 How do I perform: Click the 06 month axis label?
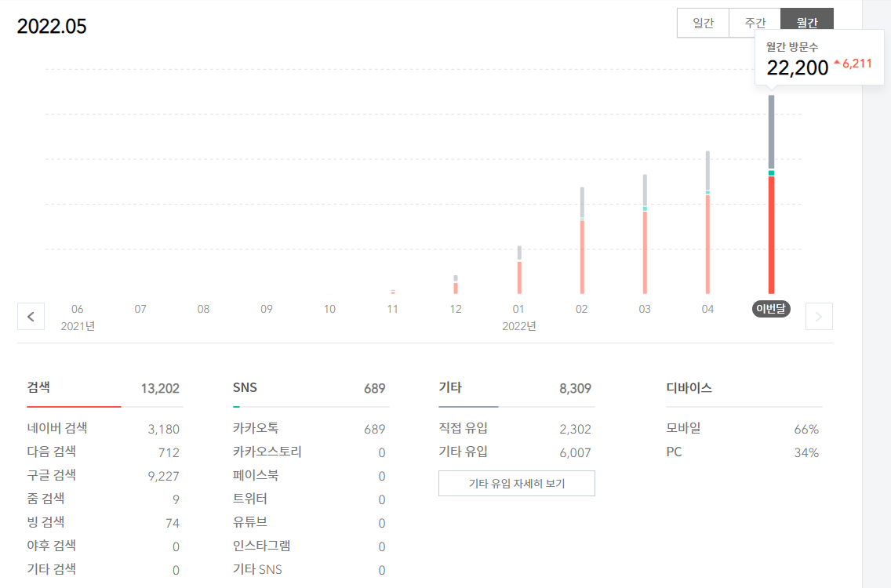click(x=78, y=309)
